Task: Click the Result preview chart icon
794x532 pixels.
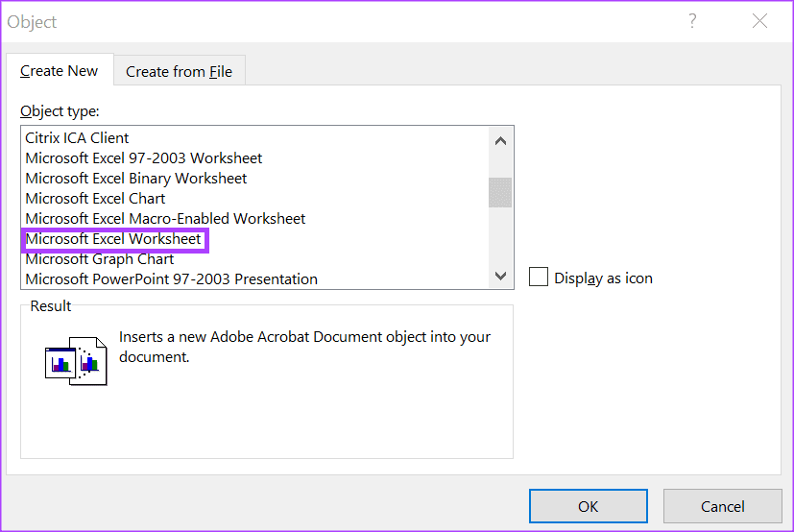Action: (76, 361)
